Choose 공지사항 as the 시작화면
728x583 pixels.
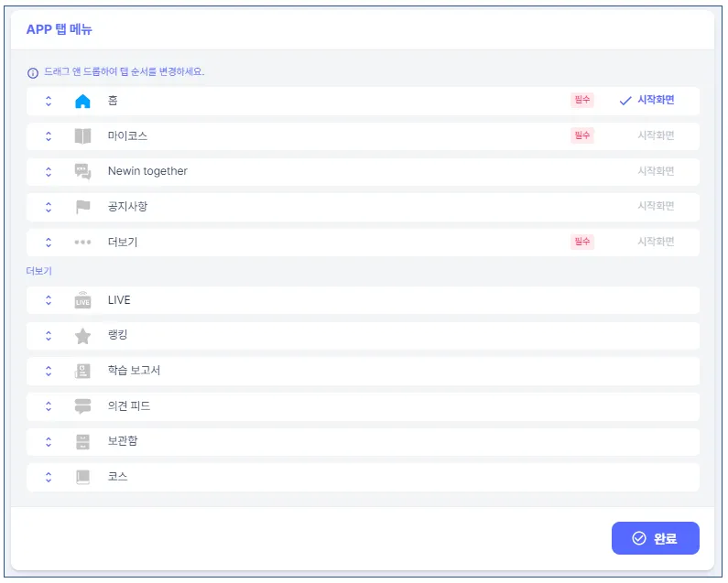[656, 206]
